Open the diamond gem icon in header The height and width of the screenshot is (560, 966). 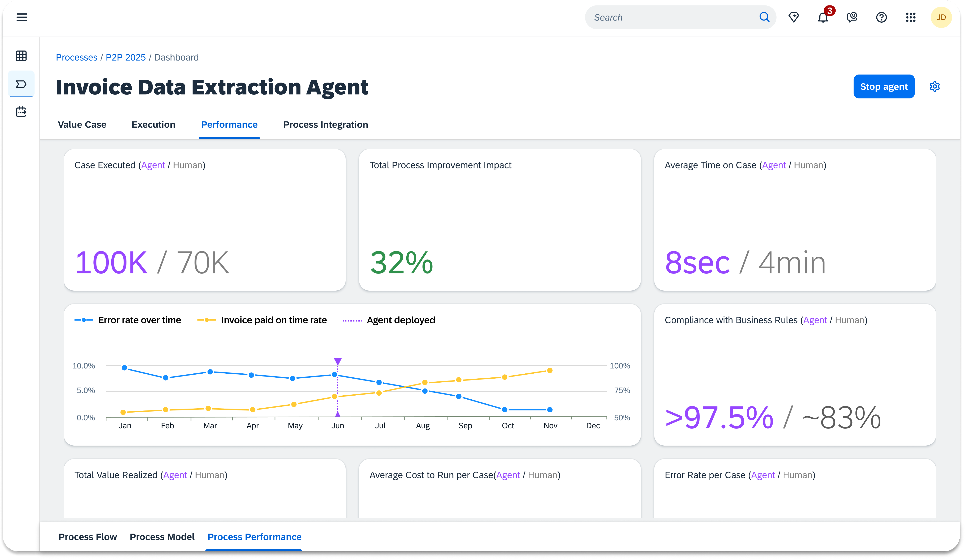click(x=794, y=17)
